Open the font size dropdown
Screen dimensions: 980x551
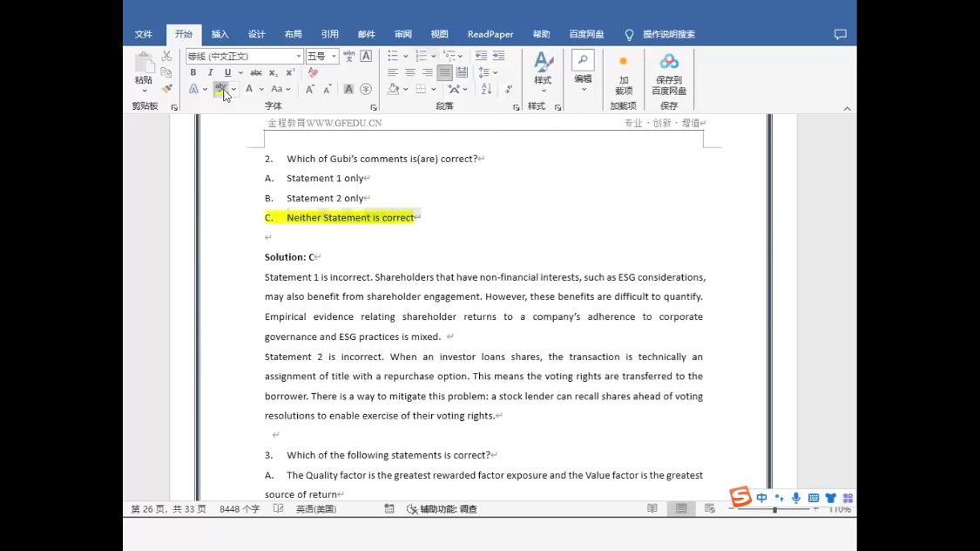(x=334, y=57)
